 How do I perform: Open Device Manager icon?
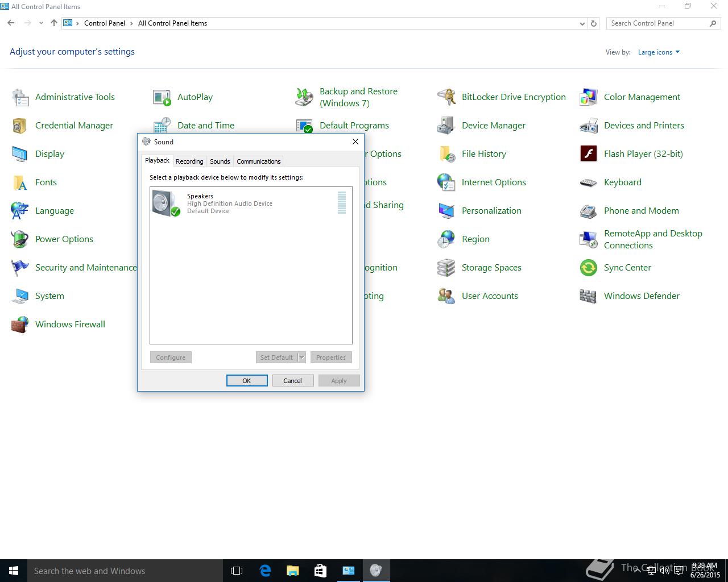pos(446,126)
